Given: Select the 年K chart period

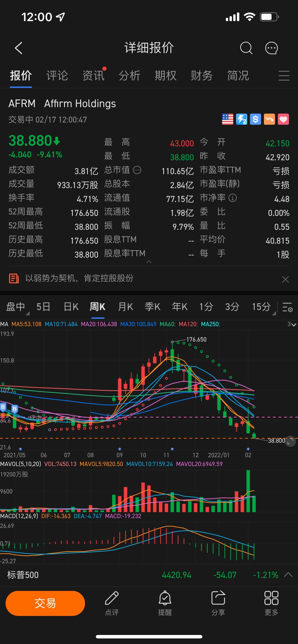Looking at the screenshot, I should tap(180, 307).
